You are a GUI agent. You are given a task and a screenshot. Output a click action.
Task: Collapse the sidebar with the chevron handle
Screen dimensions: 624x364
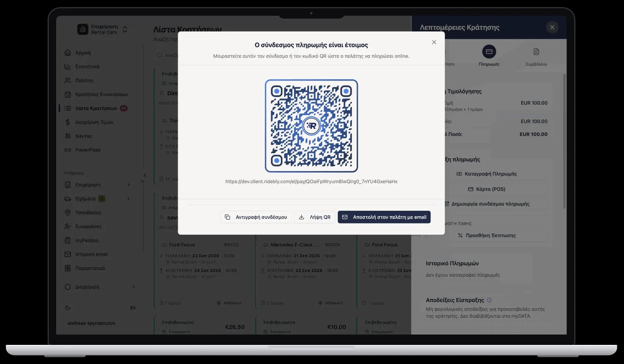click(x=145, y=175)
